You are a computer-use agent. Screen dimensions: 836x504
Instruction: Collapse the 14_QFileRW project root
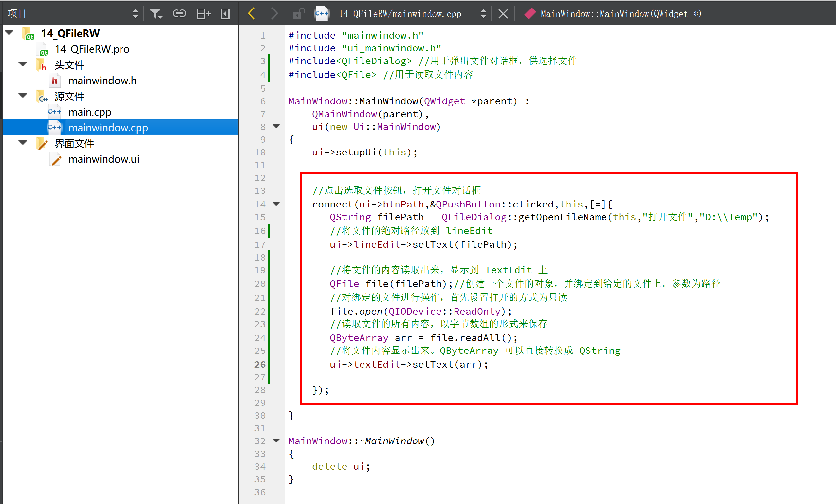9,32
